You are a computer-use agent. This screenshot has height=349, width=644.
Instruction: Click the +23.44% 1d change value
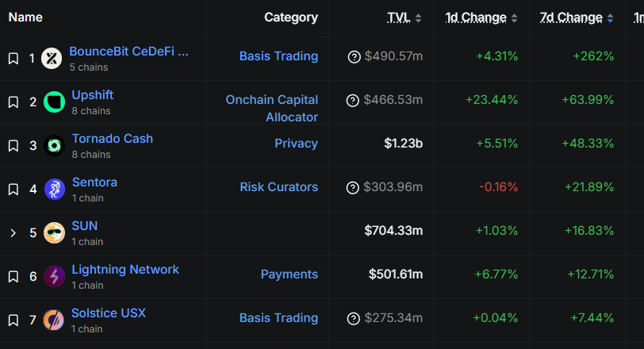point(492,100)
